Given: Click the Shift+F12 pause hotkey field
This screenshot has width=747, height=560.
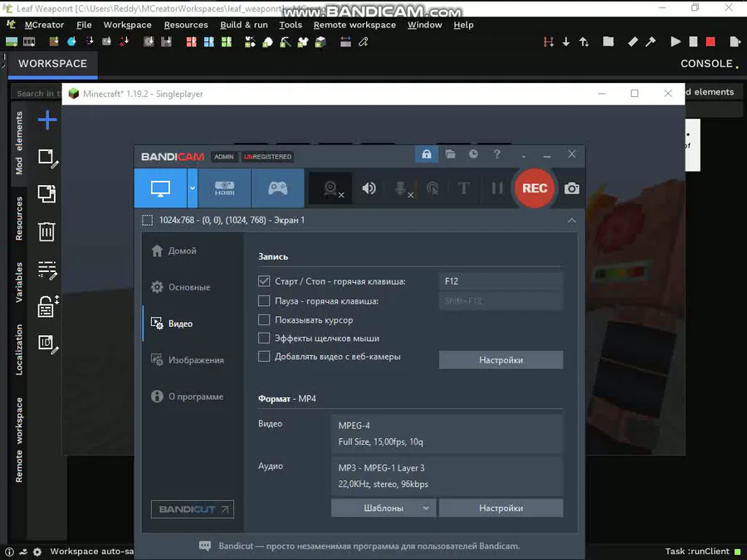Looking at the screenshot, I should [500, 301].
